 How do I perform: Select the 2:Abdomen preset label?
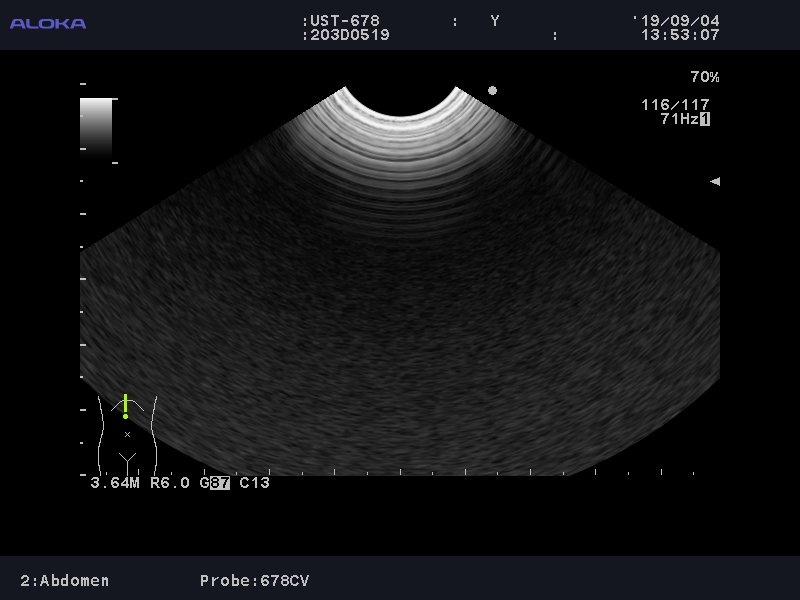(65, 581)
